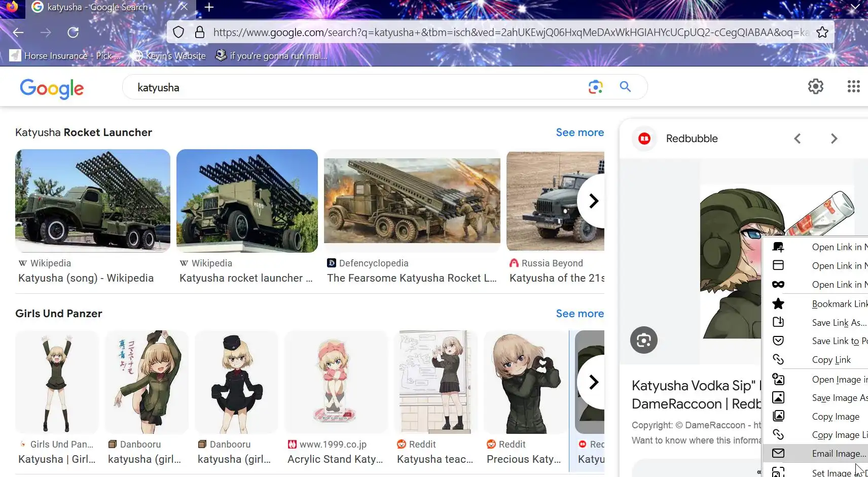The width and height of the screenshot is (868, 477).
Task: Choose Open Link in New Private Window
Action: [815, 285]
